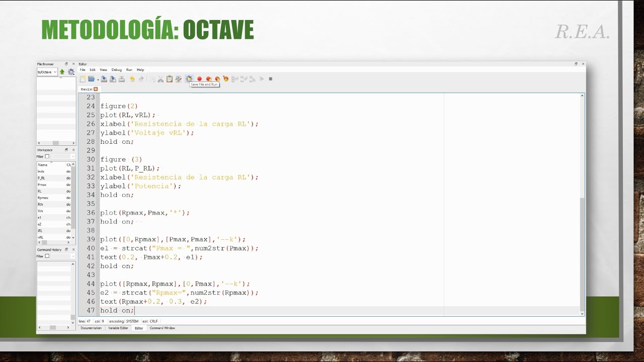
Task: Place cursor on line 'figure(2)'
Action: point(119,106)
